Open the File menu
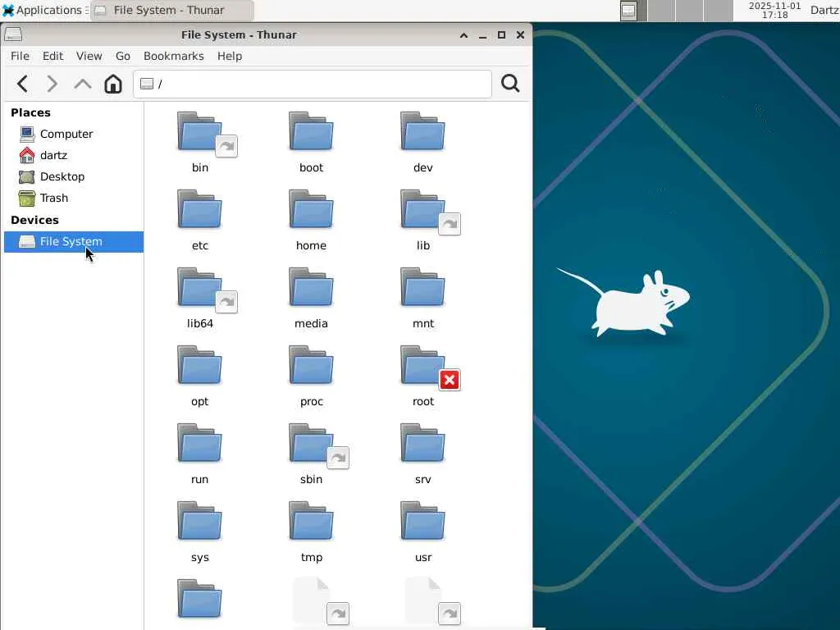The width and height of the screenshot is (840, 630). click(x=20, y=57)
